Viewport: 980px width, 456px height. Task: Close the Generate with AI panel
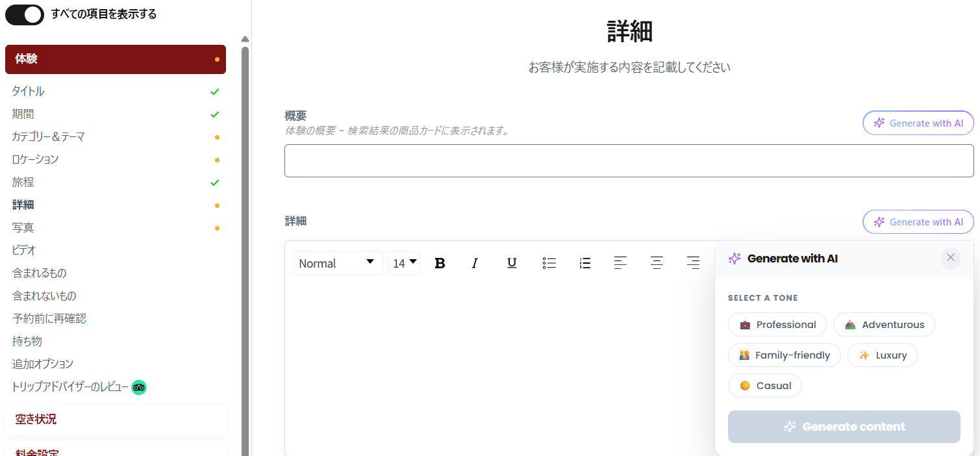coord(950,258)
